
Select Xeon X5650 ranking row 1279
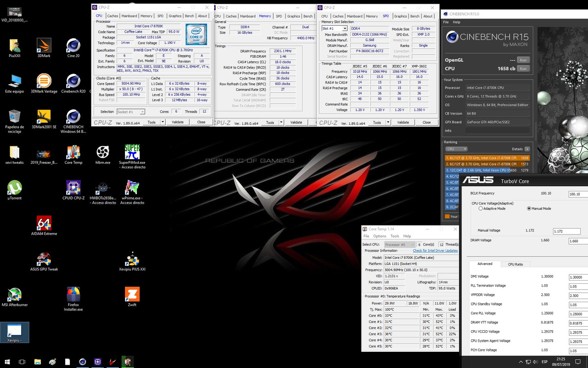point(487,170)
